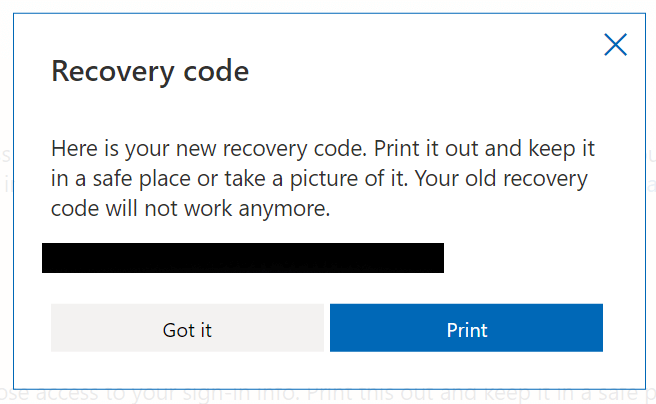Click the Got it button
The image size is (656, 404).
(187, 329)
